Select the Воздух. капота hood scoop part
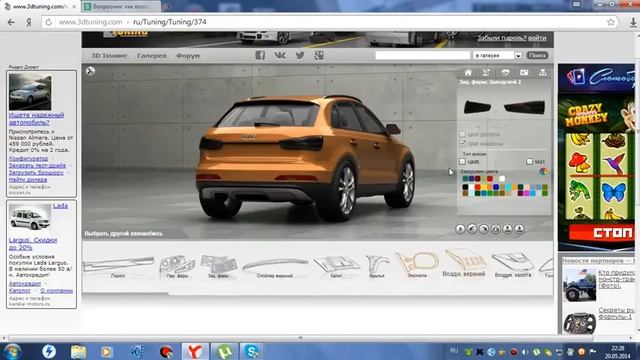Image resolution: width=640 pixels, height=360 pixels. point(513,264)
